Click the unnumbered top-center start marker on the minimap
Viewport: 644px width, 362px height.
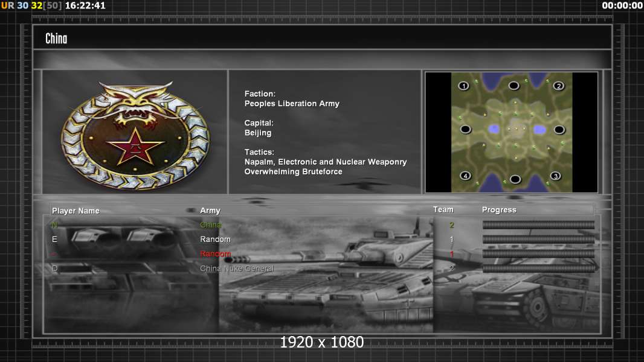514,85
